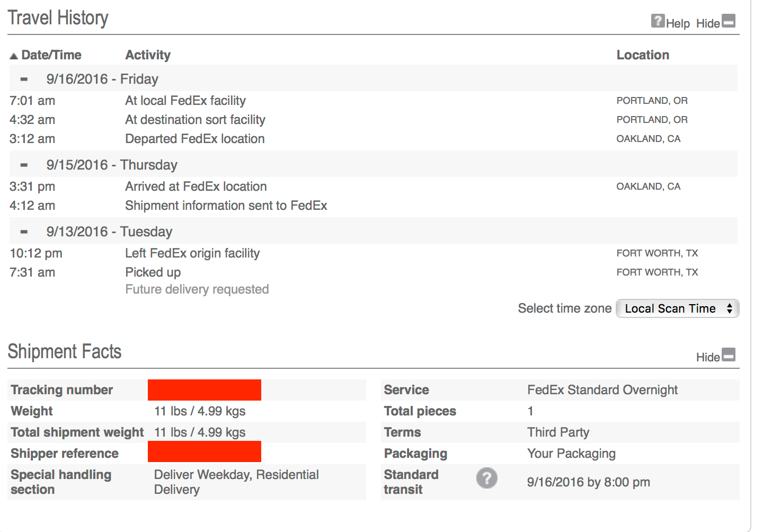
Task: Click the Travel History heading
Action: point(58,18)
